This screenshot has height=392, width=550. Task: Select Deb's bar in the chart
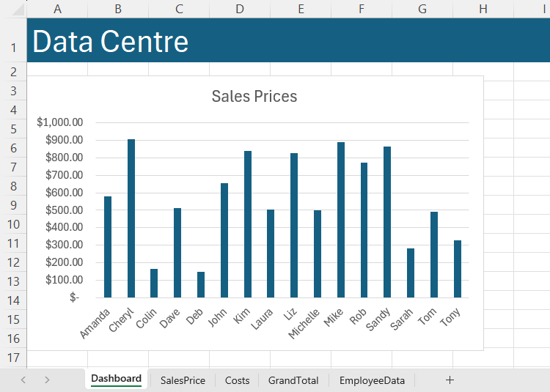point(201,284)
